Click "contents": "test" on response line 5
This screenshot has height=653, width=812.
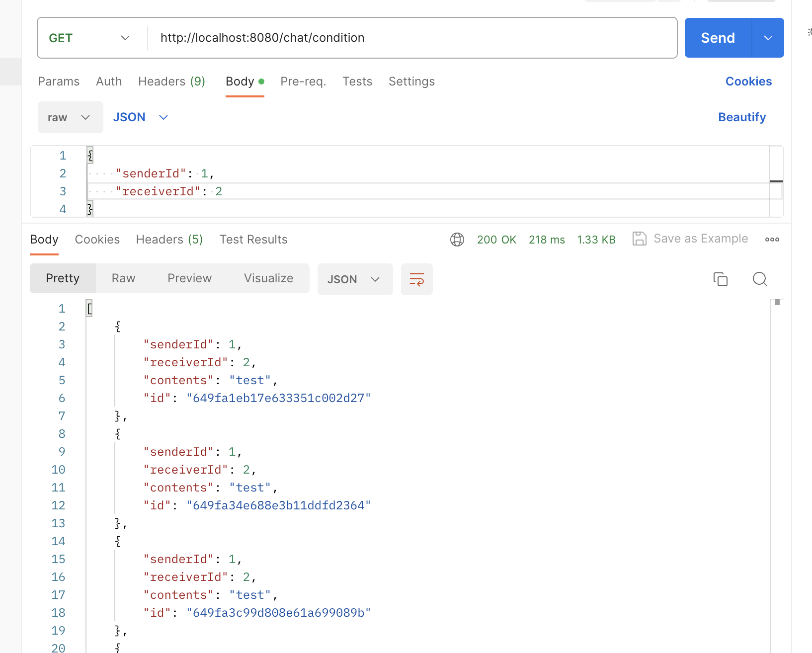(211, 380)
